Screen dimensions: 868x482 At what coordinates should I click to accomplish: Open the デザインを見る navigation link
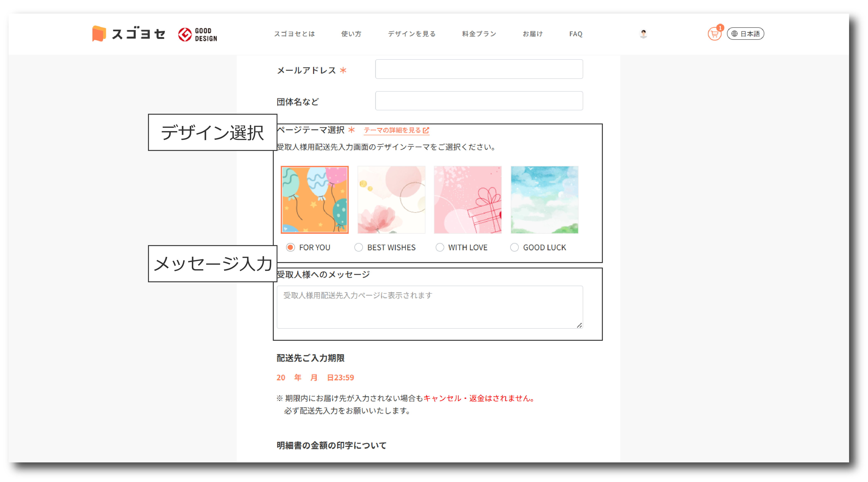[412, 34]
